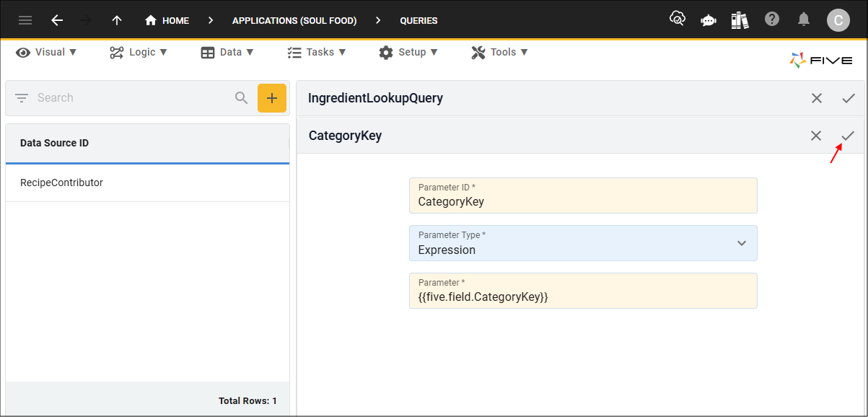The image size is (868, 417).
Task: Focus the Search input field
Action: point(133,97)
